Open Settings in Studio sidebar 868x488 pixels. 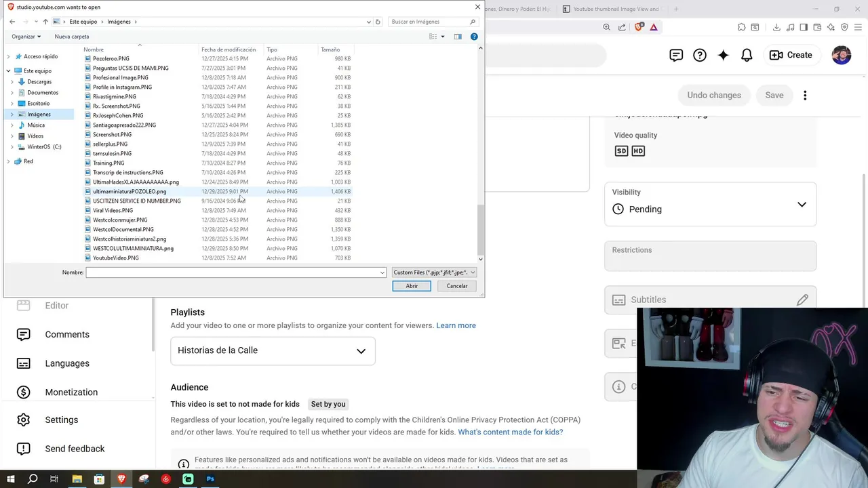62,420
